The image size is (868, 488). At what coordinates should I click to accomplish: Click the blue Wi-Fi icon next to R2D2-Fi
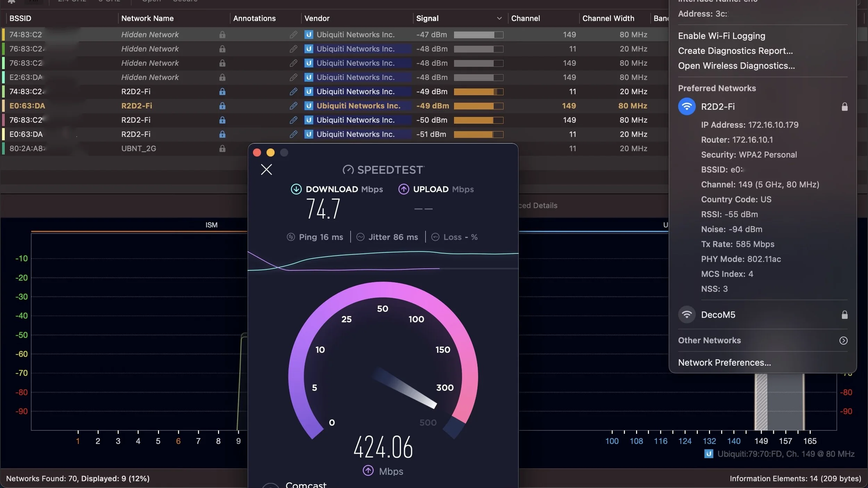point(686,107)
